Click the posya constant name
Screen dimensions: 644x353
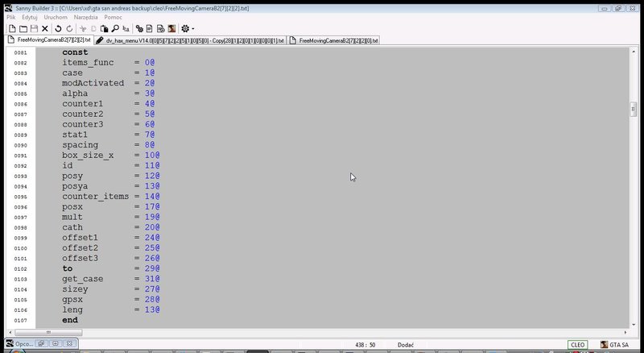coord(75,186)
